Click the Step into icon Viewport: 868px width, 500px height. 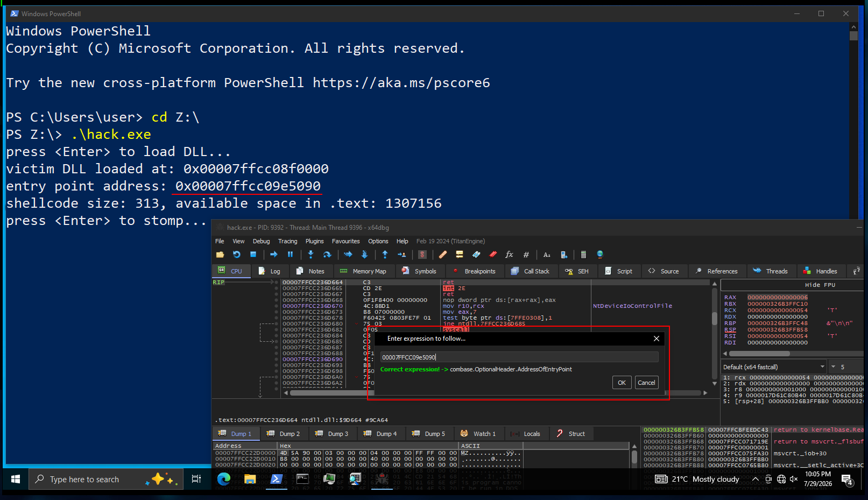(310, 255)
